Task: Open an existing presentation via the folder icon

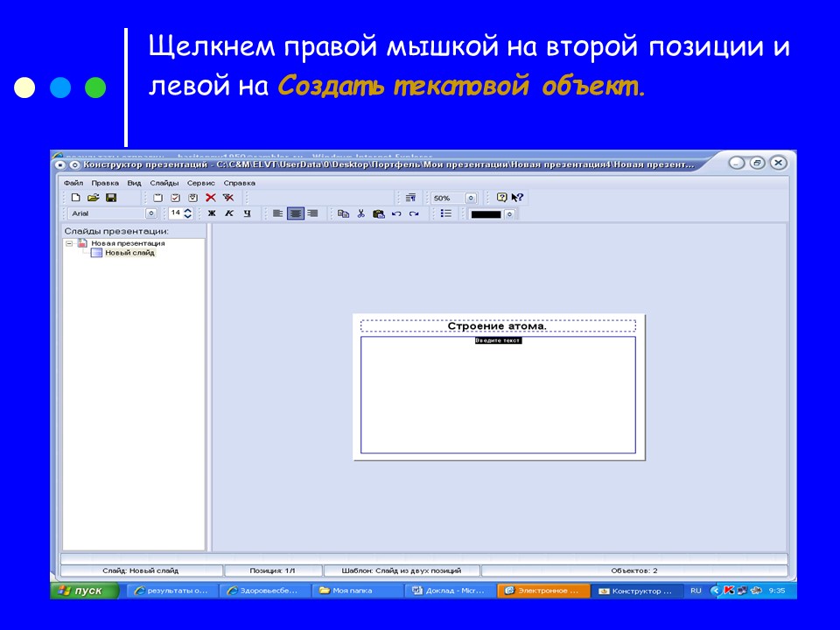Action: click(92, 198)
